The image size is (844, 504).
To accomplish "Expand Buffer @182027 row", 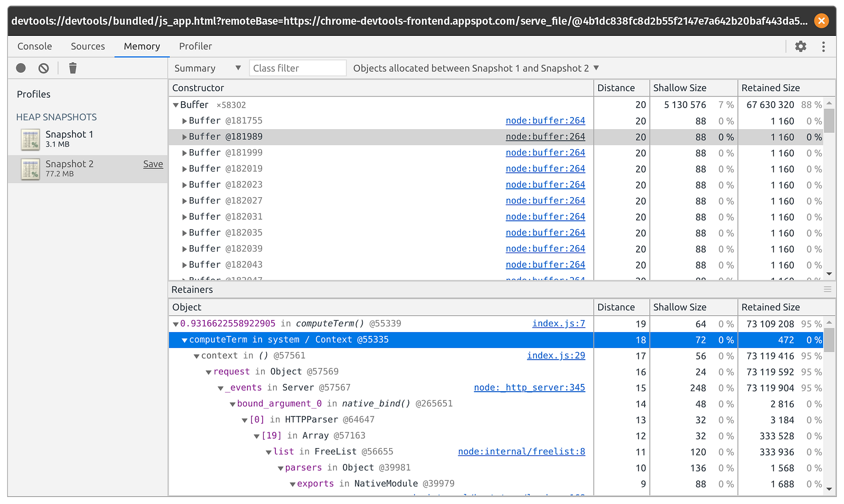I will 185,201.
